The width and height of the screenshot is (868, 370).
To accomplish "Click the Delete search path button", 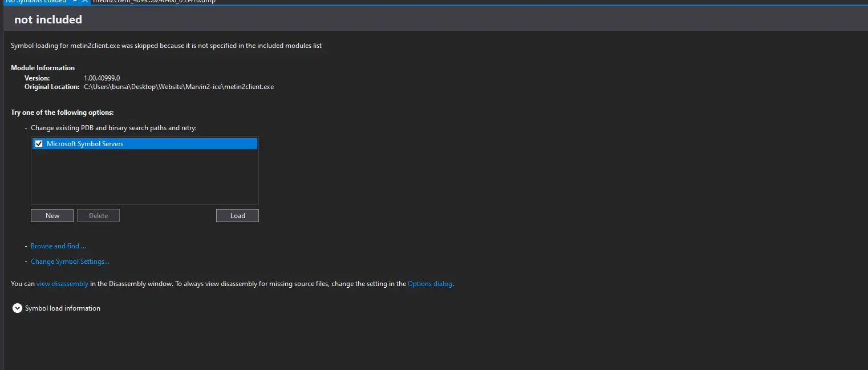I will [98, 215].
